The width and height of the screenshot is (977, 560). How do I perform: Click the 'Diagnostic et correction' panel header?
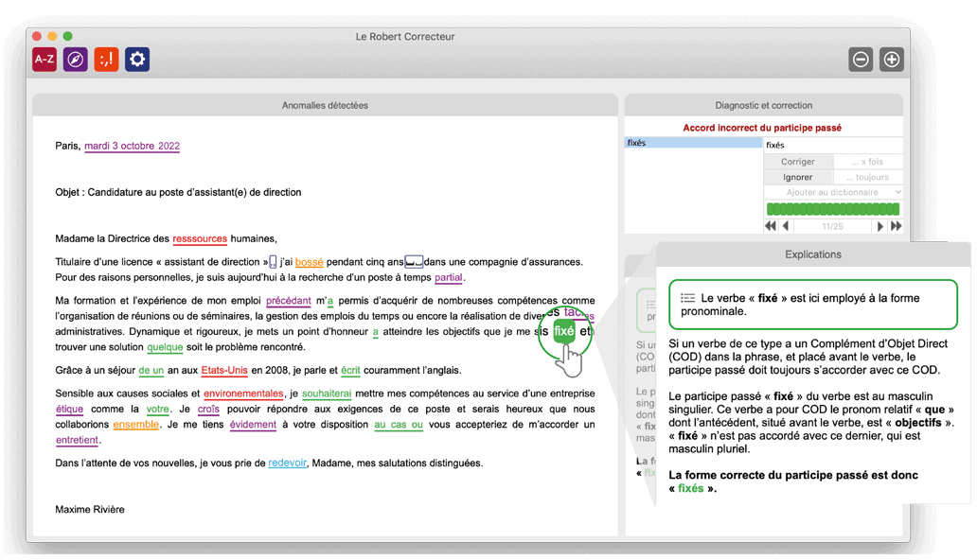pos(763,105)
